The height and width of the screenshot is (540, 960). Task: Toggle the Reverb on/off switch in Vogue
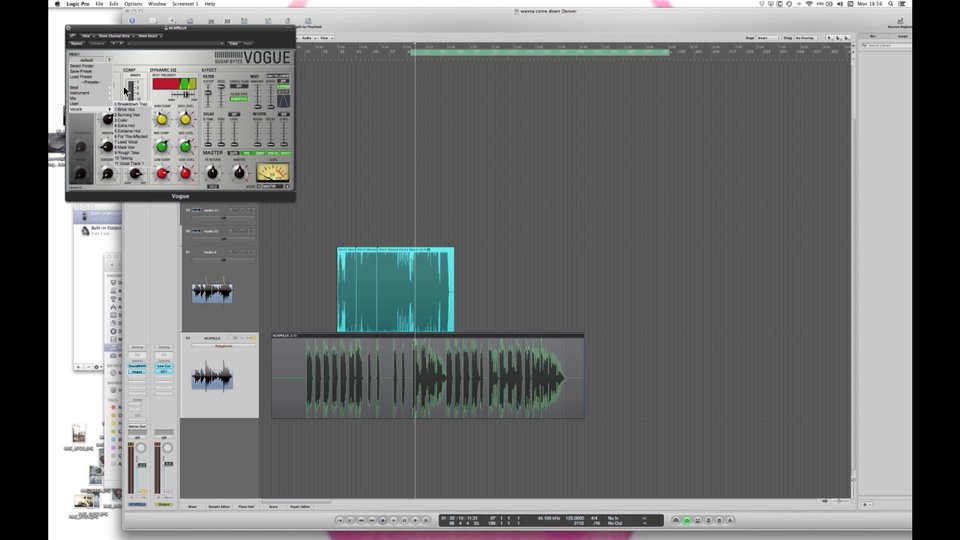point(283,114)
